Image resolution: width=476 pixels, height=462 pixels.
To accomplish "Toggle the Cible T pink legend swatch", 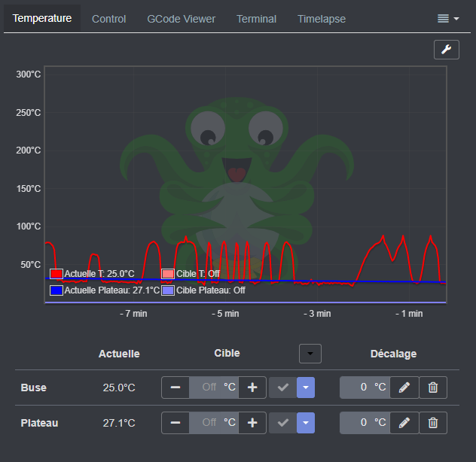I will 168,274.
